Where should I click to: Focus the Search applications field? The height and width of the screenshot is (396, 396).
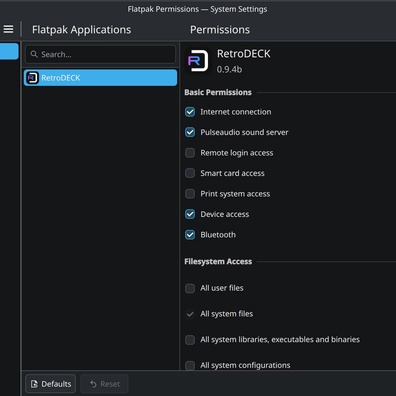coord(100,54)
